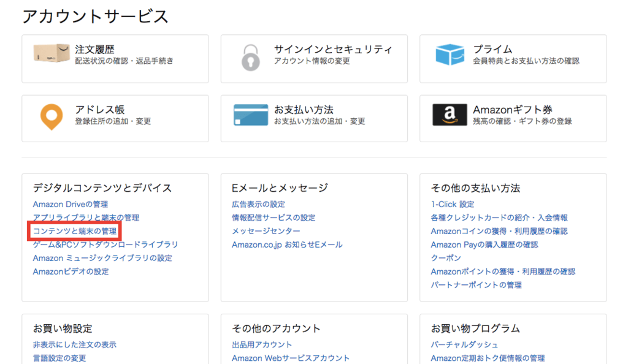Open Amazon定期おトク便情報の管理 link
This screenshot has height=364, width=628.
point(488,358)
